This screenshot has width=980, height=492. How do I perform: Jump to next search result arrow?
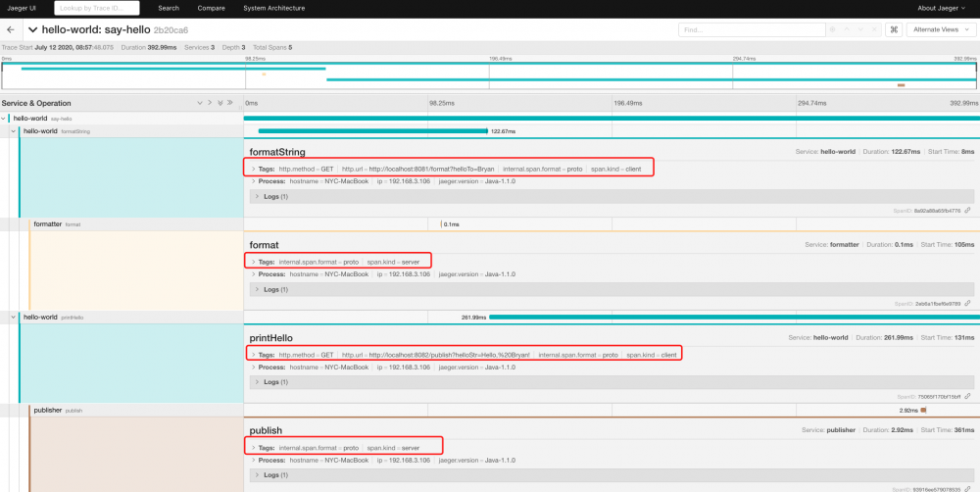click(860, 29)
